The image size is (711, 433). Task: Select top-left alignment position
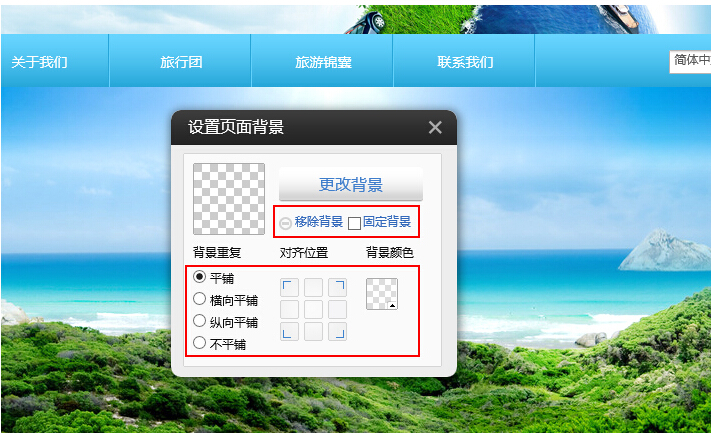(289, 287)
